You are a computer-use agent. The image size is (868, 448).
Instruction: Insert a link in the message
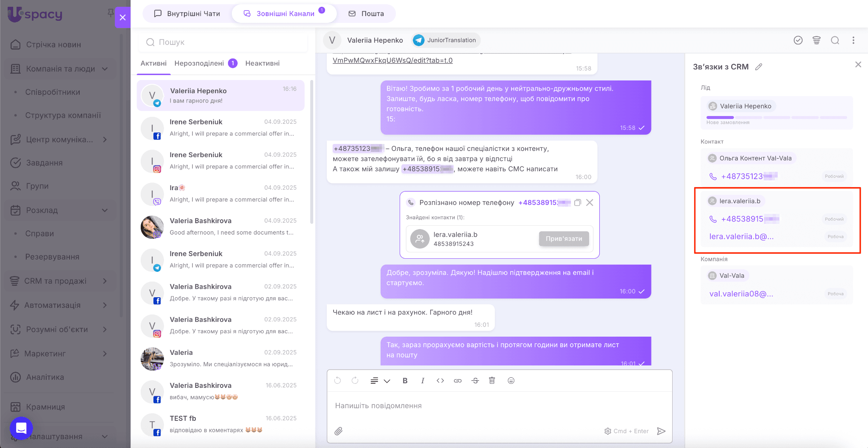pos(458,381)
